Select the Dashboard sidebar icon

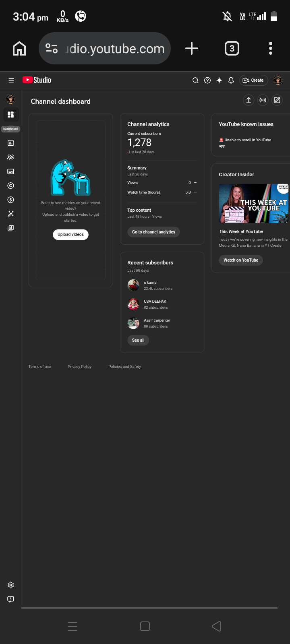[11, 115]
